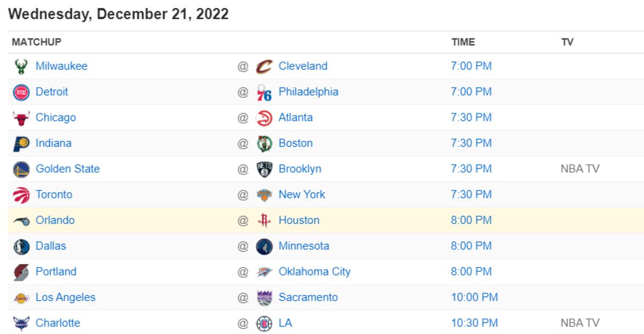Click the Philadelphia 76ers logo icon

(264, 92)
